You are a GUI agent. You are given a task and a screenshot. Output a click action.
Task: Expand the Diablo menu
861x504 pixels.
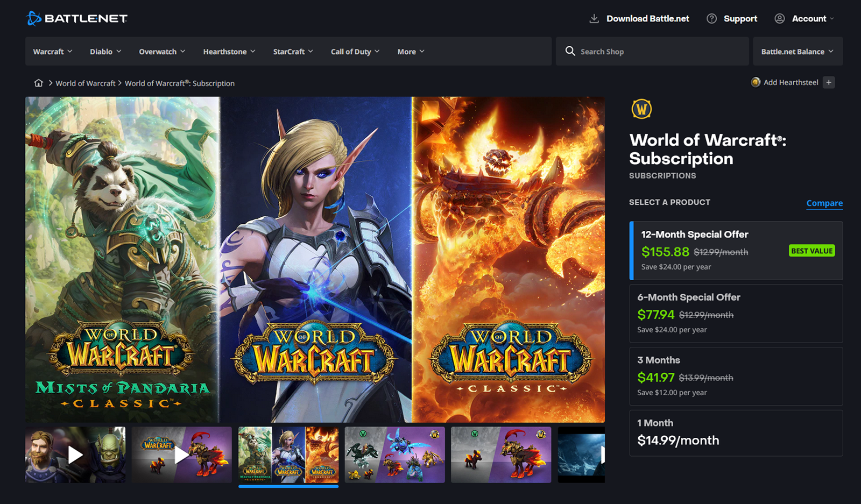tap(105, 52)
